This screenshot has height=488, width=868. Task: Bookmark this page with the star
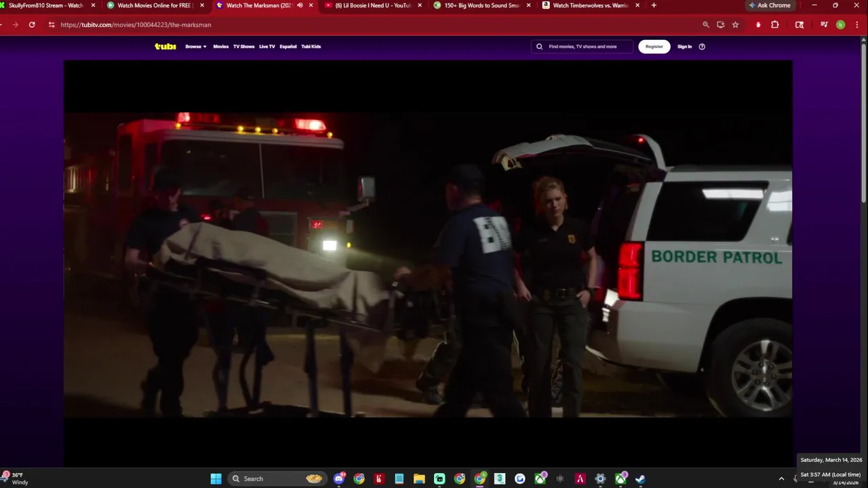point(735,24)
